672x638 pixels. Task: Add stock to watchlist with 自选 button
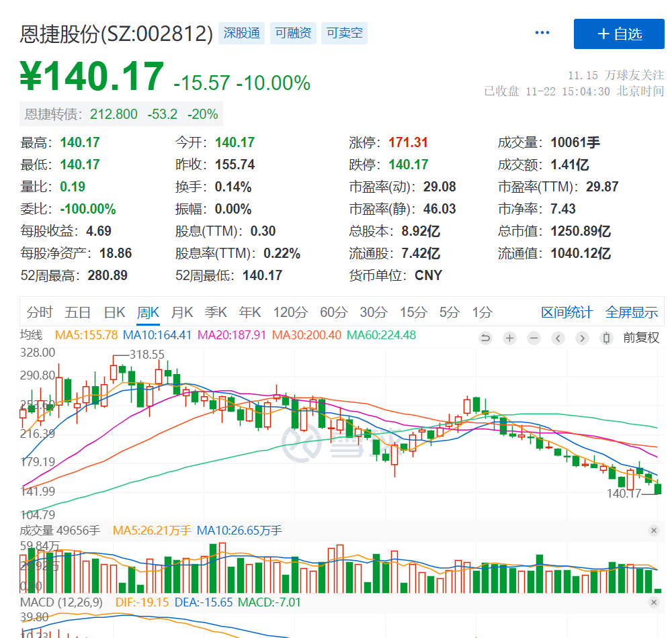tap(619, 34)
